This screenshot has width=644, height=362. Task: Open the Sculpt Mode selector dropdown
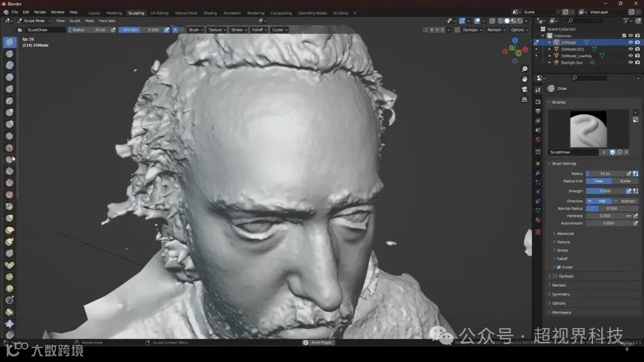click(35, 21)
